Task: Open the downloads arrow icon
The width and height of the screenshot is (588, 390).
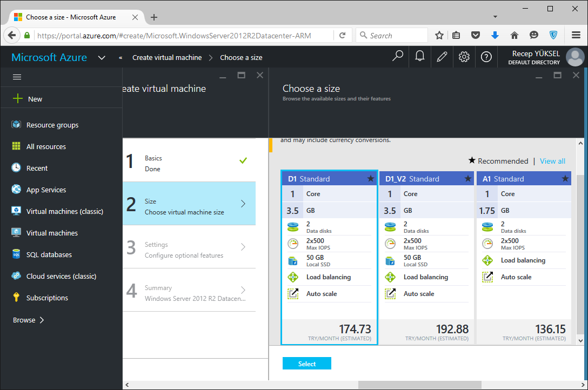Action: (495, 35)
